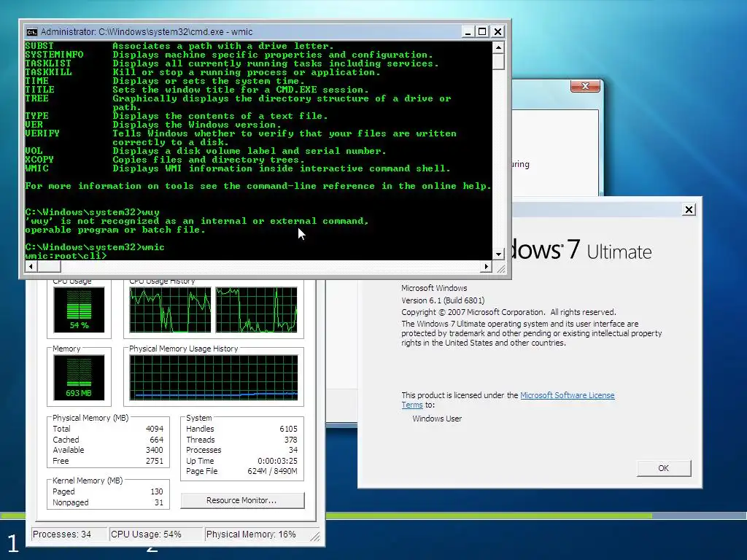Click OK in About Windows dialog
This screenshot has height=560, width=747.
pyautogui.click(x=664, y=468)
